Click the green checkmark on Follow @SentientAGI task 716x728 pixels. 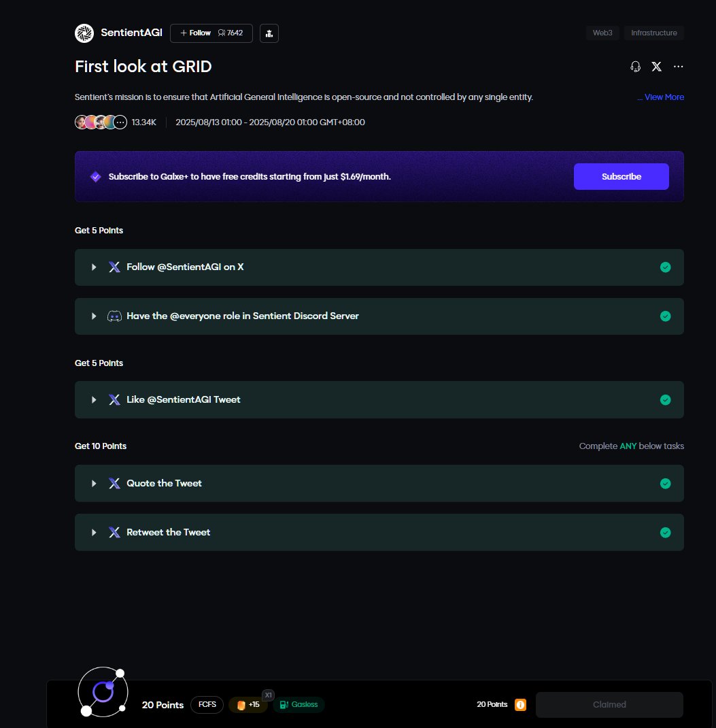666,267
